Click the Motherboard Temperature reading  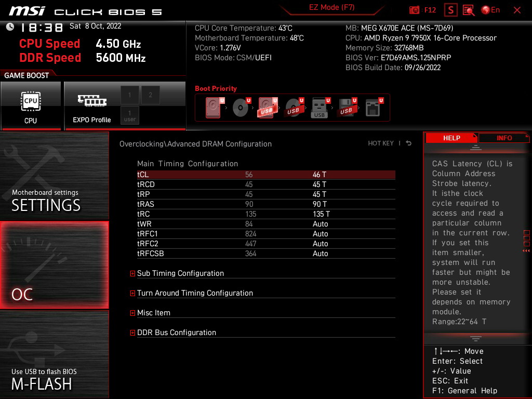click(x=249, y=38)
